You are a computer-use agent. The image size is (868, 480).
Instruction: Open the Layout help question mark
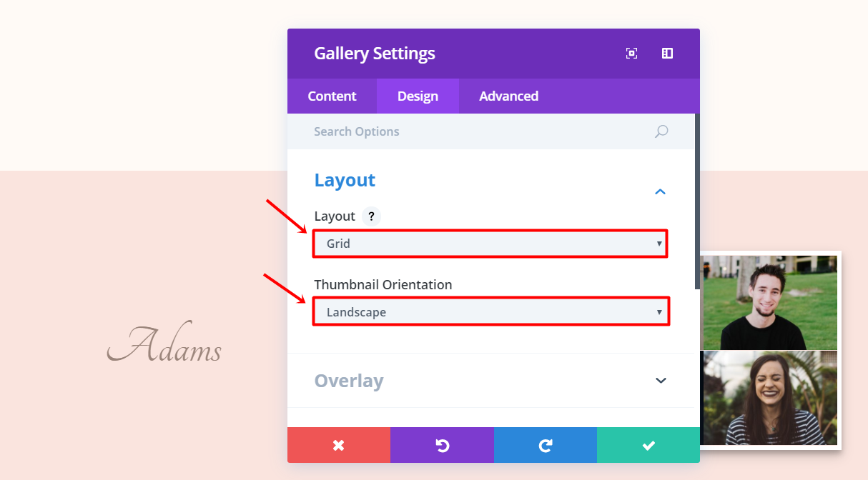pos(371,216)
